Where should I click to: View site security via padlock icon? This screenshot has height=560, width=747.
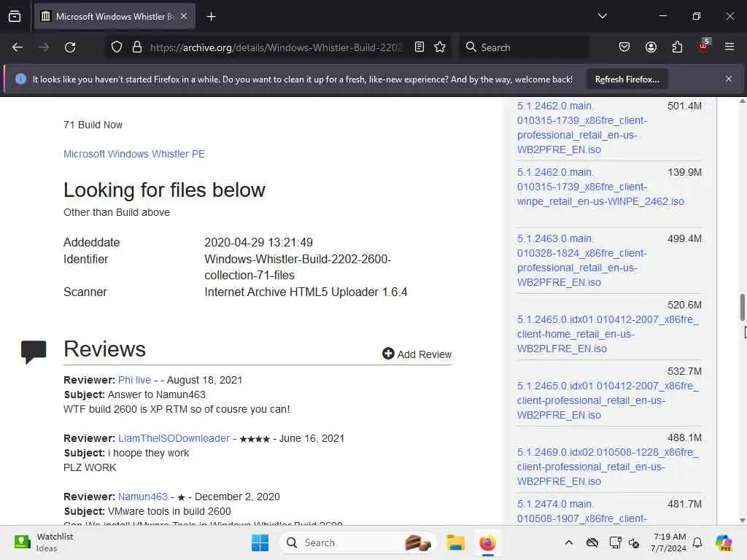[137, 47]
